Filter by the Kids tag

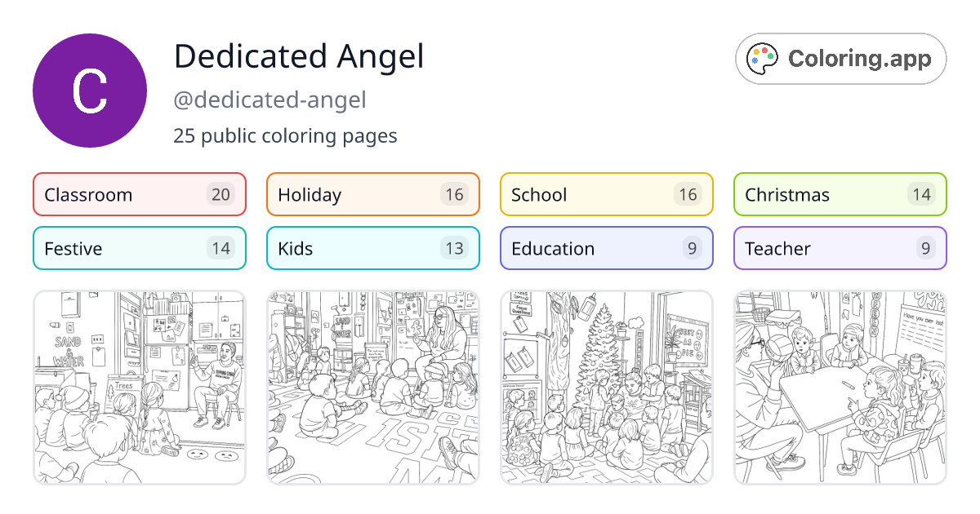click(372, 248)
